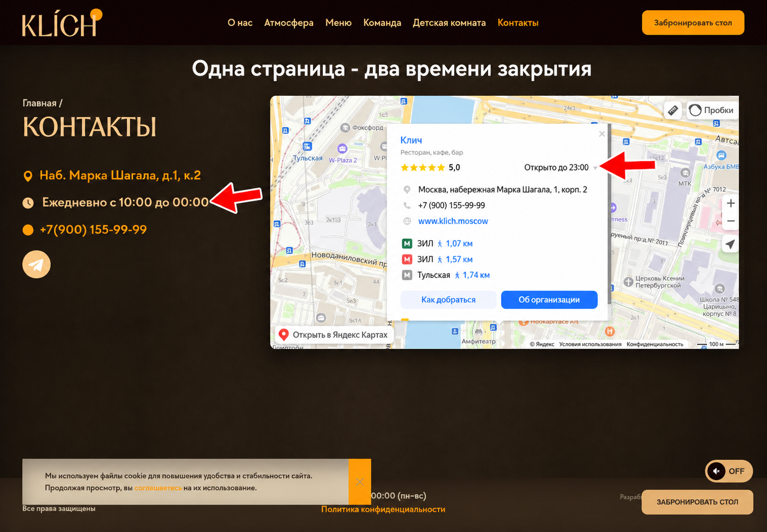Screen dimensions: 767x532
Task: Click the Об организации button
Action: coord(549,300)
